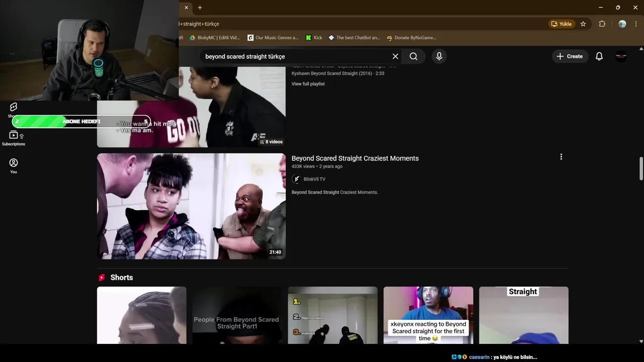Click the Shorts section heading
Screen dimensions: 644x362
(122, 278)
